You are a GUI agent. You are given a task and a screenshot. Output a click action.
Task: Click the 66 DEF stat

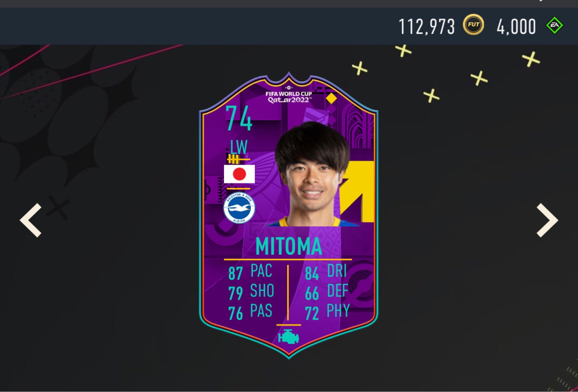point(327,292)
